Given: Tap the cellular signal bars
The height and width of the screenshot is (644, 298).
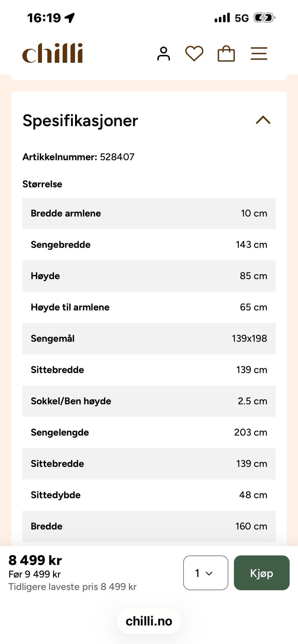Looking at the screenshot, I should (x=222, y=18).
